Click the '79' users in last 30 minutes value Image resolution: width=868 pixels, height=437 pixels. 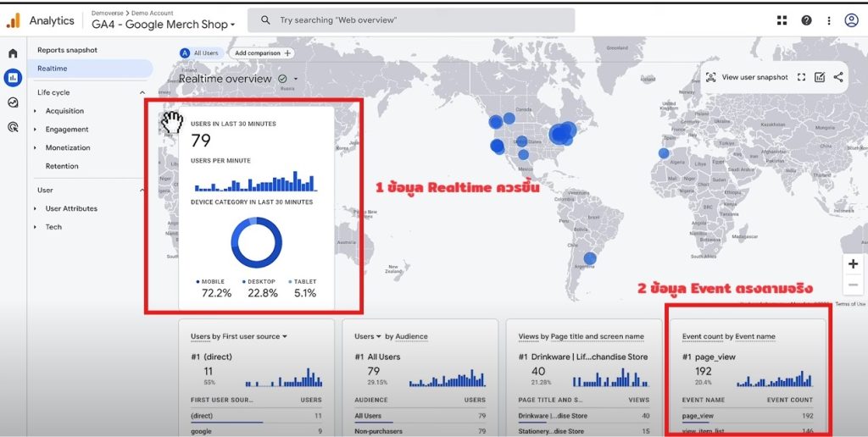point(201,141)
